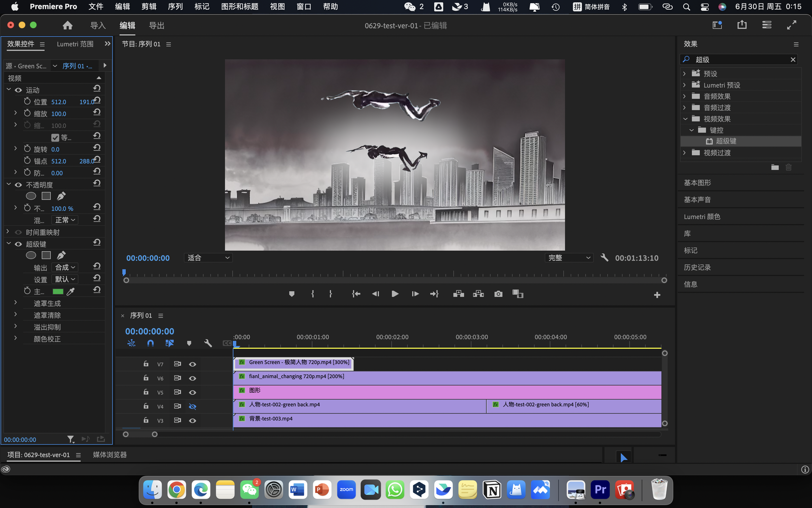Open the Ultra Key output dropdown

tap(65, 267)
